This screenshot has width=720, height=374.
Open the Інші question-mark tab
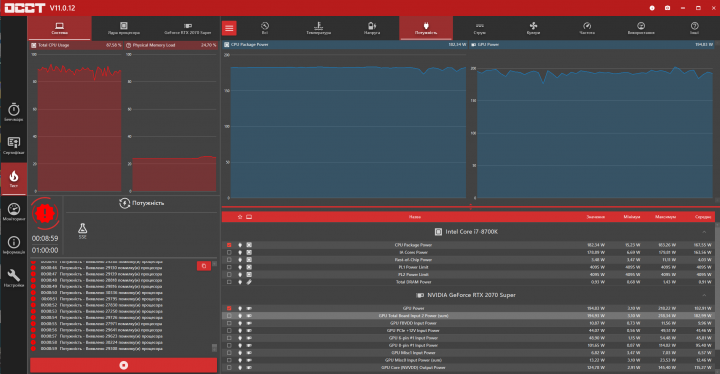click(694, 28)
